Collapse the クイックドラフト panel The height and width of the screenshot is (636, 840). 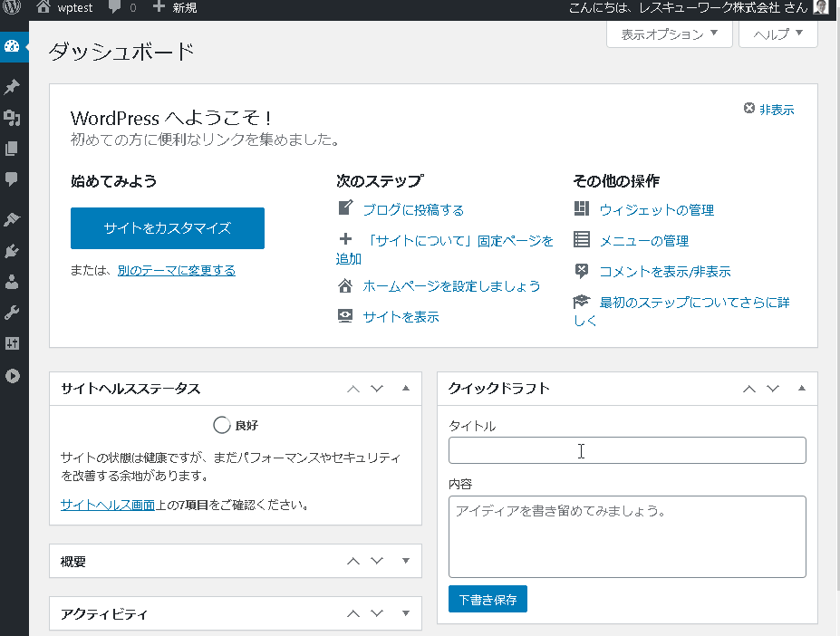click(802, 389)
